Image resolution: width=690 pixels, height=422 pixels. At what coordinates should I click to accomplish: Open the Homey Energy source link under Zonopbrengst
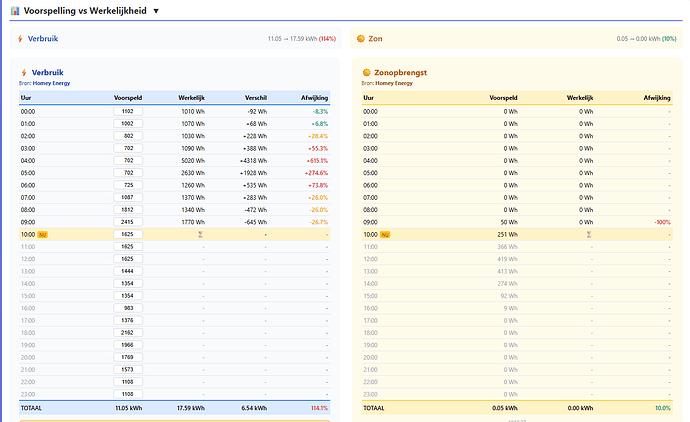click(397, 83)
